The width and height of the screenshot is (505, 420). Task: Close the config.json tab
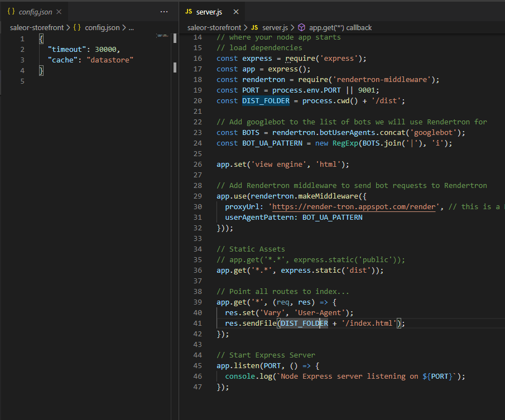[x=59, y=11]
